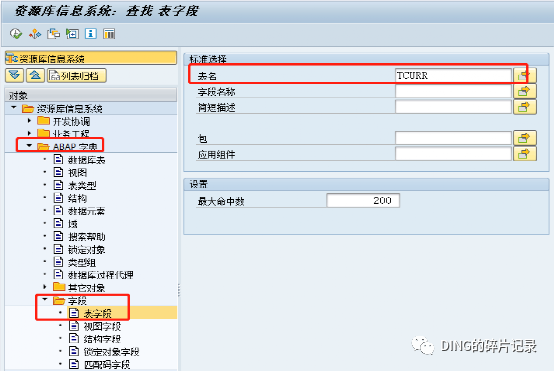Select 数据元素 in the tree
The width and height of the screenshot is (554, 371).
[x=87, y=211]
